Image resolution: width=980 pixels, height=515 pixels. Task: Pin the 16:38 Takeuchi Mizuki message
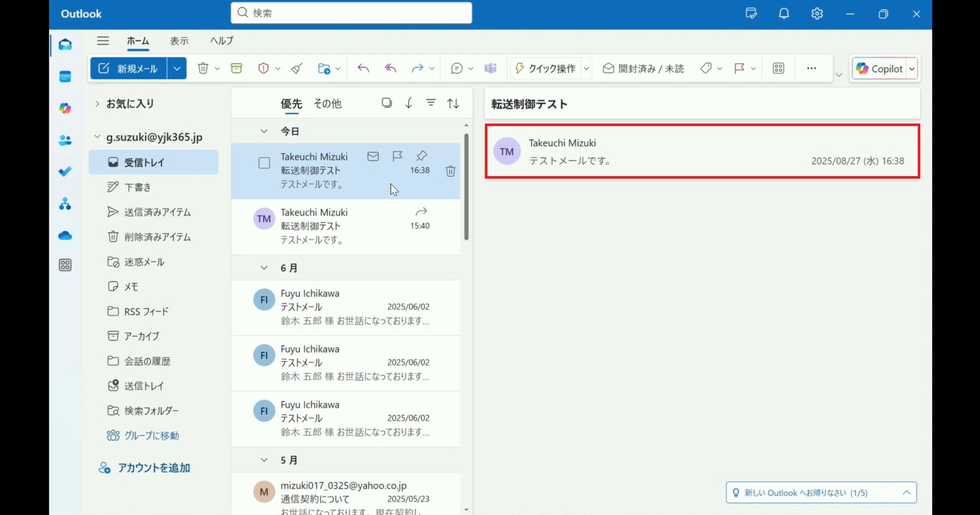tap(422, 156)
